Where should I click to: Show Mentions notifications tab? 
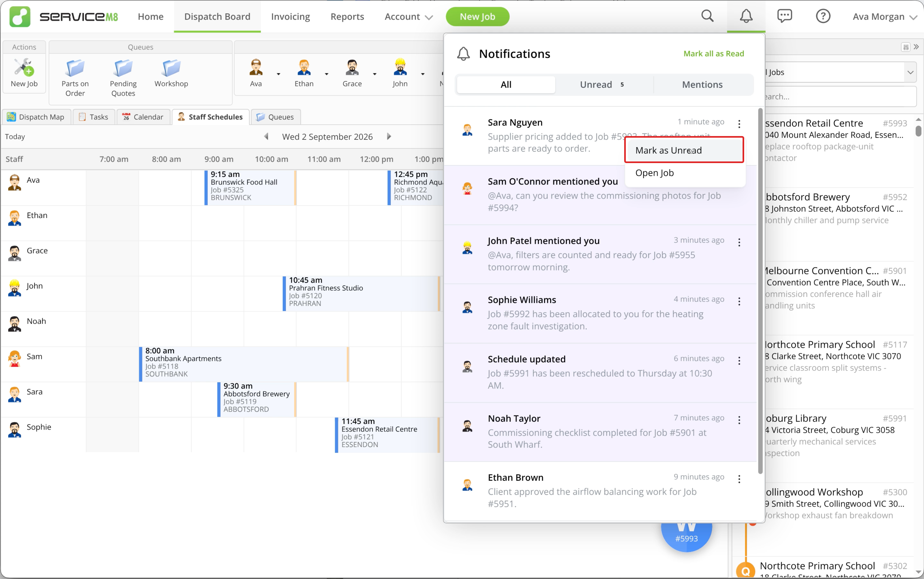click(x=702, y=85)
